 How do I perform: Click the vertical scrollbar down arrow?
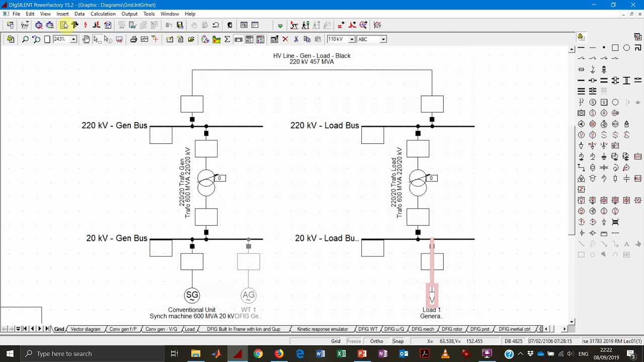[572, 322]
